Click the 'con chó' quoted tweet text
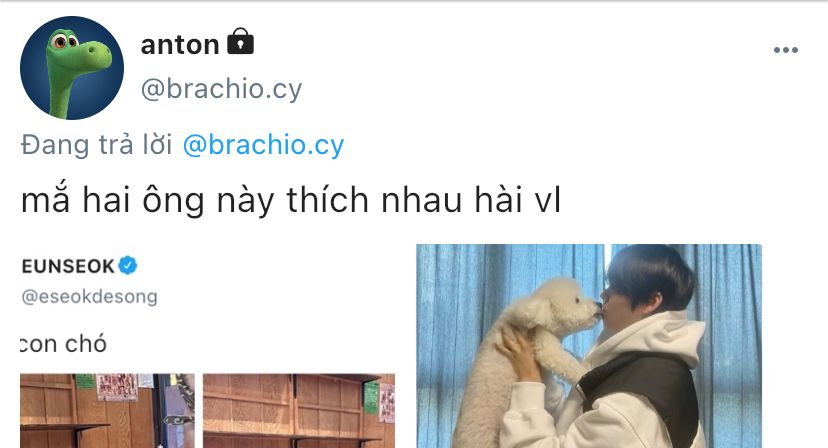828x448 pixels. point(63,344)
